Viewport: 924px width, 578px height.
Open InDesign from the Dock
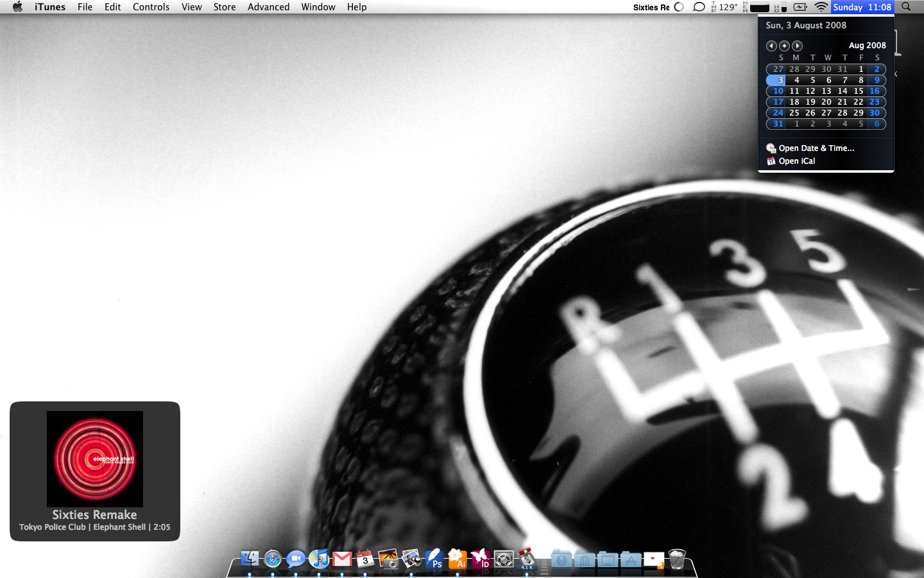pos(481,559)
